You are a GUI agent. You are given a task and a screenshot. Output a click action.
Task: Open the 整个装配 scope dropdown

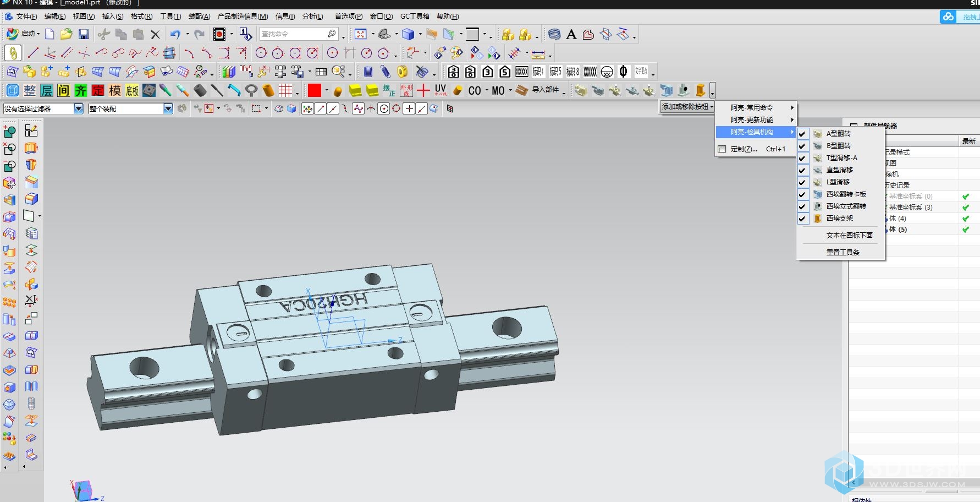[x=168, y=109]
